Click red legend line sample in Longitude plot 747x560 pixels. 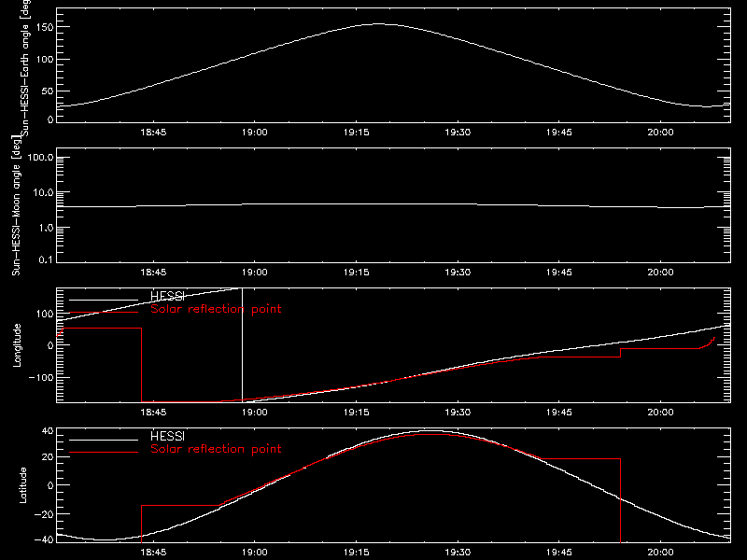104,313
